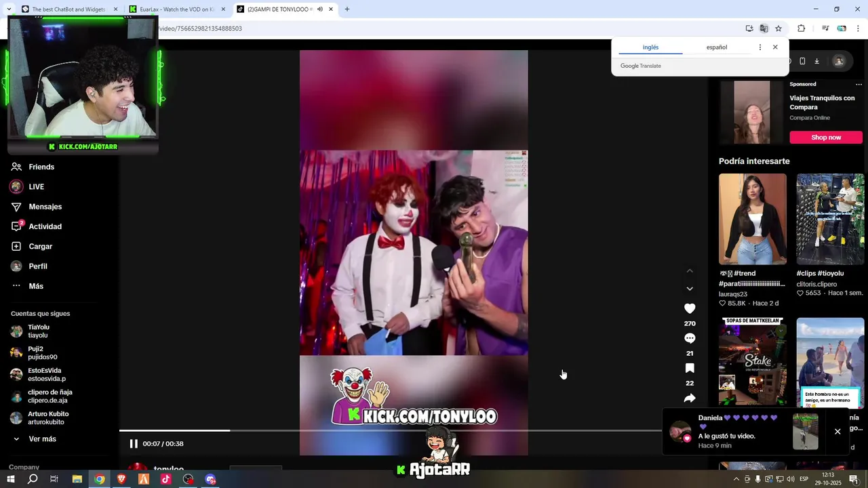Open Windows taskbar search
This screenshot has width=868, height=488.
pos(33,479)
